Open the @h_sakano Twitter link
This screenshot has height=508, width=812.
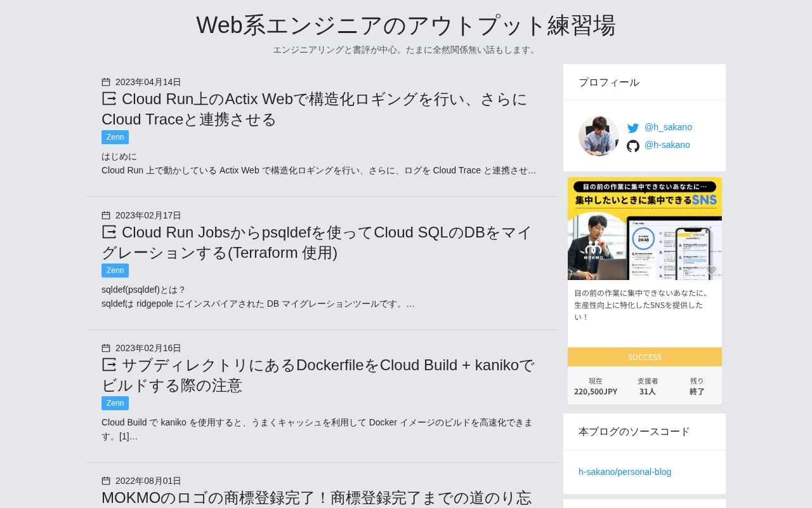click(x=668, y=127)
